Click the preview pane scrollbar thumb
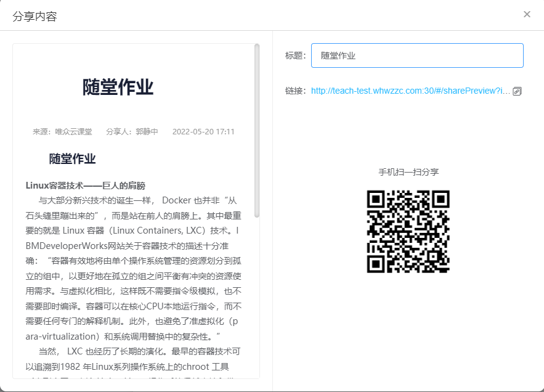Screen dimensions: 544x392 pos(257,130)
